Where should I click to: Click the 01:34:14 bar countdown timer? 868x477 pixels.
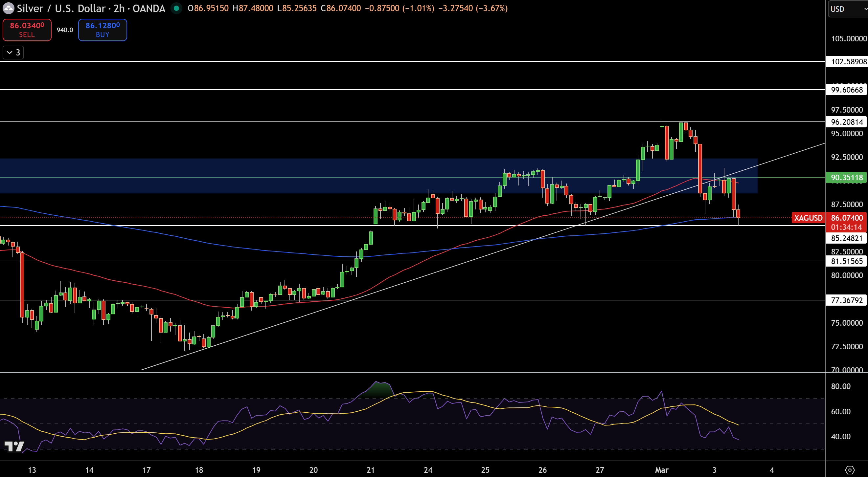pos(846,227)
